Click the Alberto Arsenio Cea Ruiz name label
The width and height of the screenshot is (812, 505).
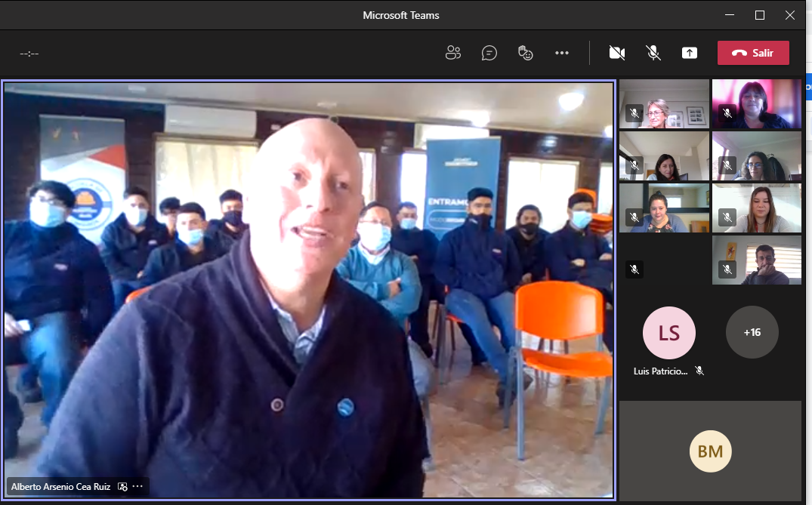click(x=60, y=487)
